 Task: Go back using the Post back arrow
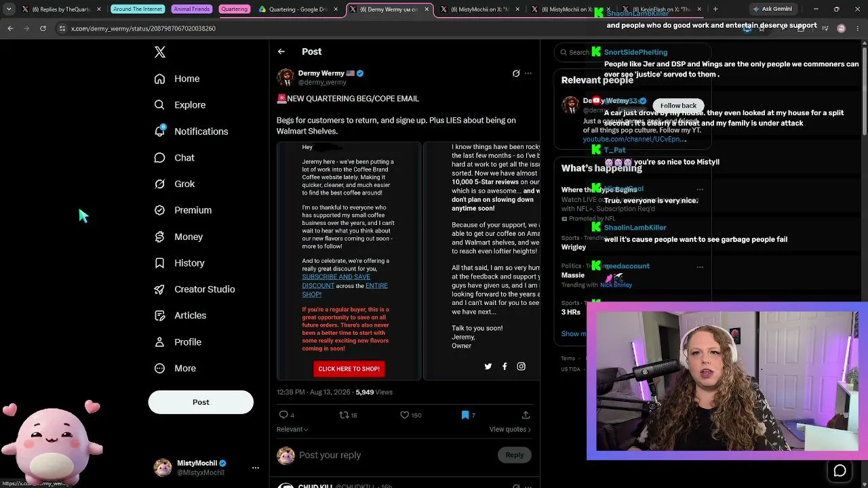(281, 52)
